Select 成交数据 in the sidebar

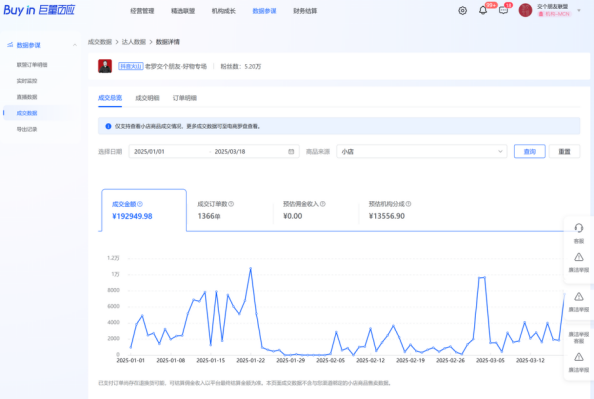27,113
